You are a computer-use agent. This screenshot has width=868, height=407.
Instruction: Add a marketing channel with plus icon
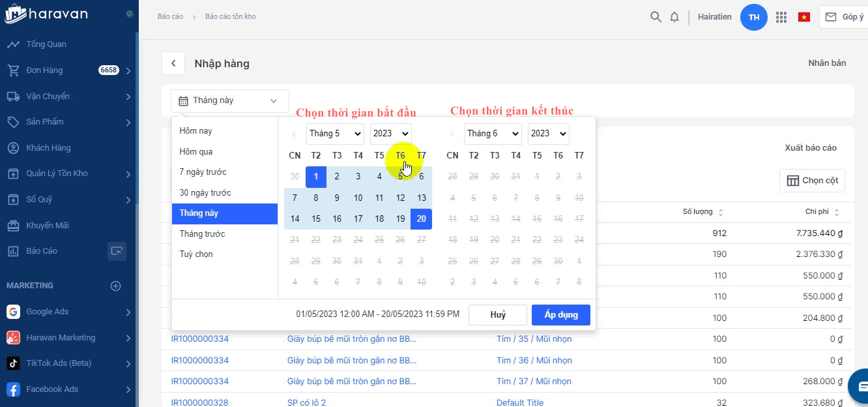coord(115,286)
